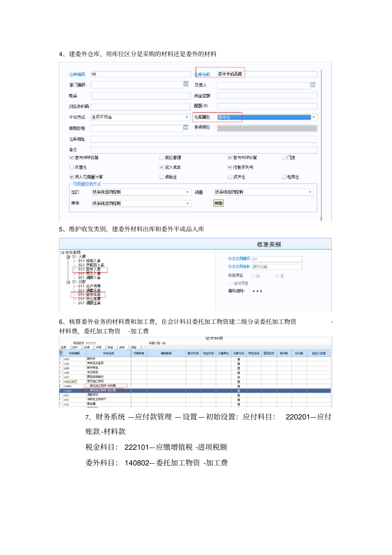The image size is (392, 555).
Task: Click the 仓库名称 input field
Action: coord(267,74)
